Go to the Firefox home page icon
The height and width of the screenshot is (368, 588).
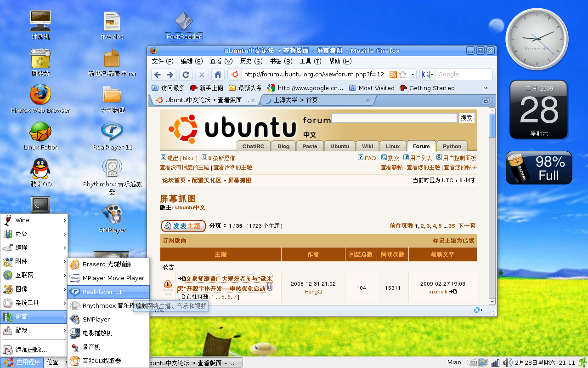(218, 75)
